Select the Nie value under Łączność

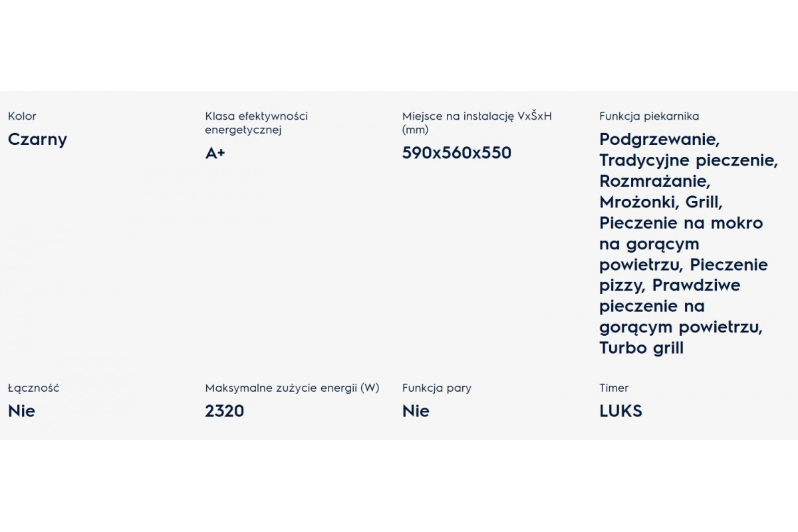(x=21, y=411)
